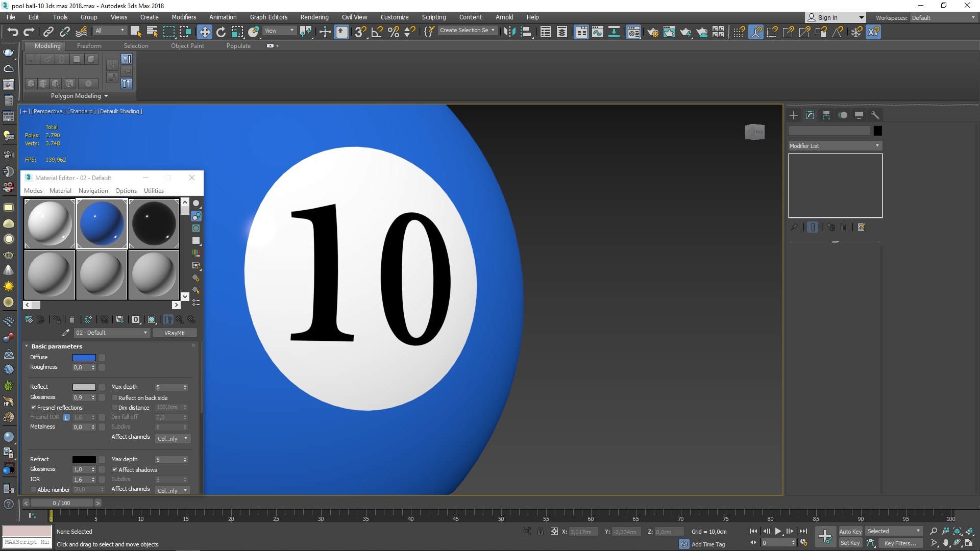Toggle Fresnel reflections checkbox

tap(34, 408)
